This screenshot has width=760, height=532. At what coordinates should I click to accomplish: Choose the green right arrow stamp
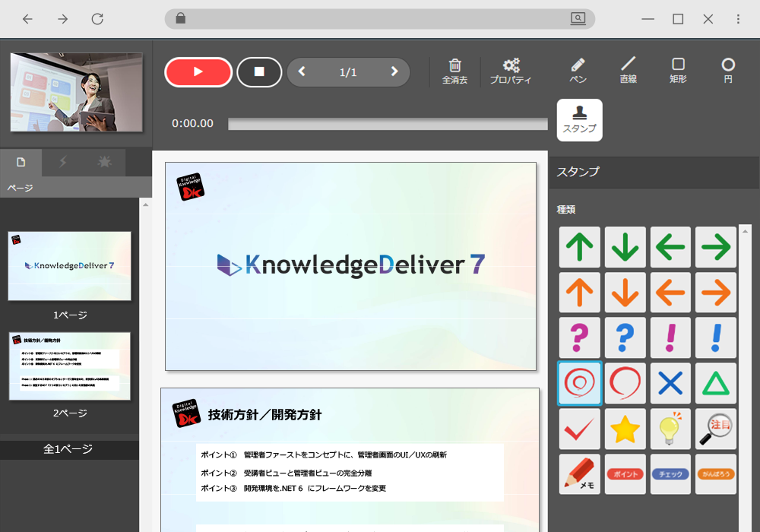(716, 247)
